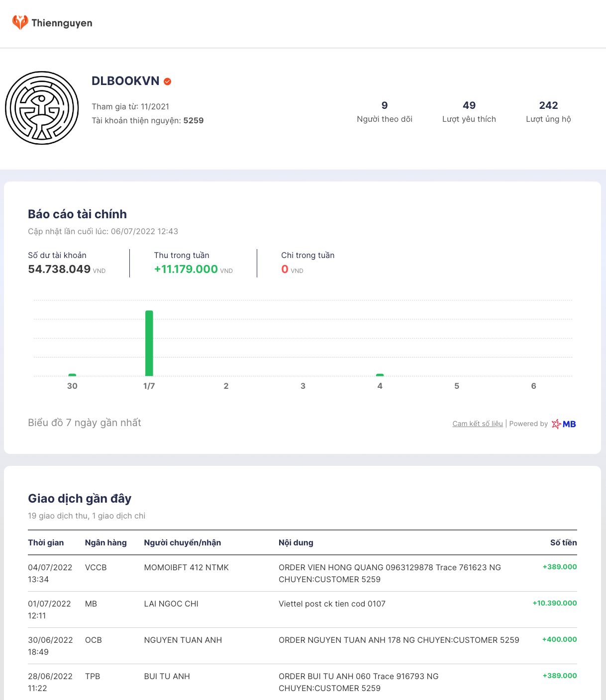Click the 'Số tiền' column header
Screen dimensions: 606x700
tap(563, 542)
